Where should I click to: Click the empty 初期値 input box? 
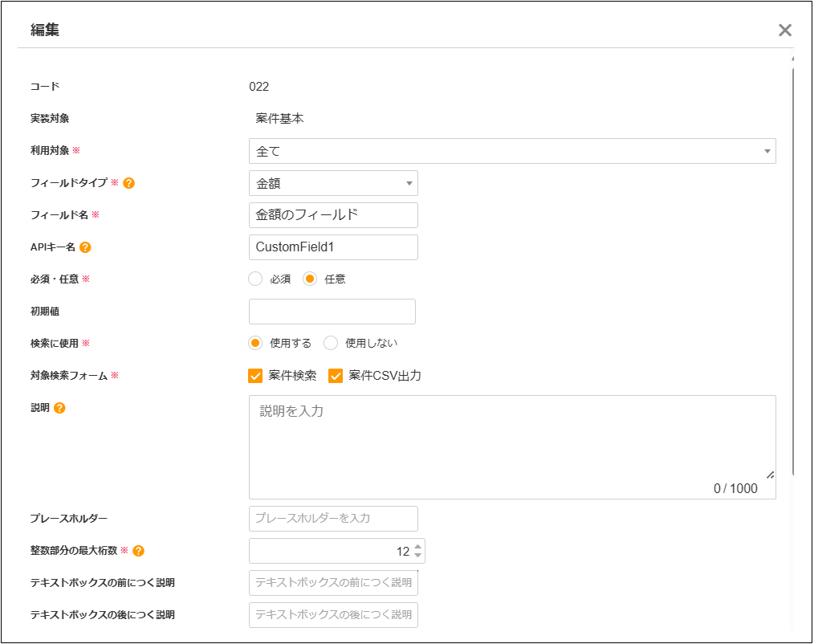pos(332,312)
